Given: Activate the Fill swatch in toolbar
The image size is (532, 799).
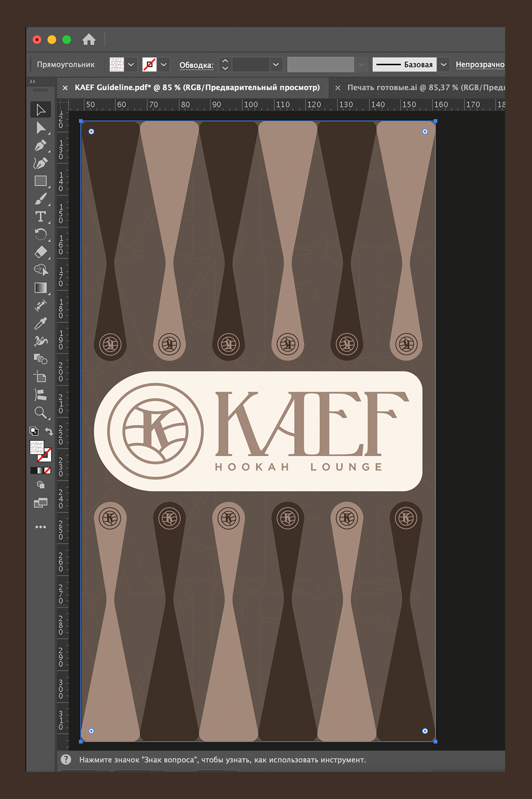Looking at the screenshot, I should point(37,448).
